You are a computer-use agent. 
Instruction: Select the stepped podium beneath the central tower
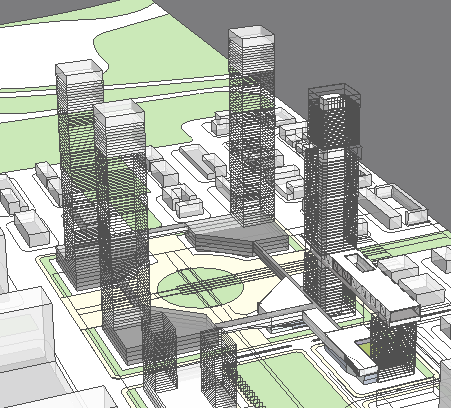click(x=237, y=236)
